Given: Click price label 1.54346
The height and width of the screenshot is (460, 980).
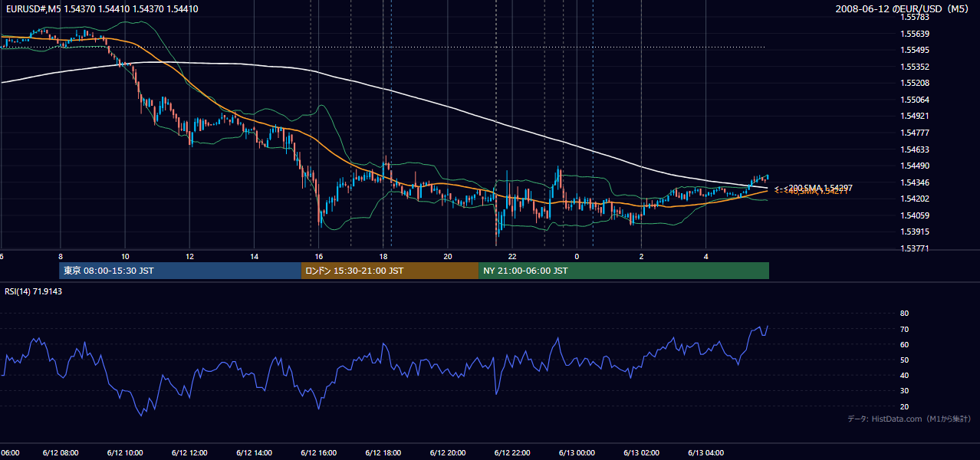Looking at the screenshot, I should 915,182.
